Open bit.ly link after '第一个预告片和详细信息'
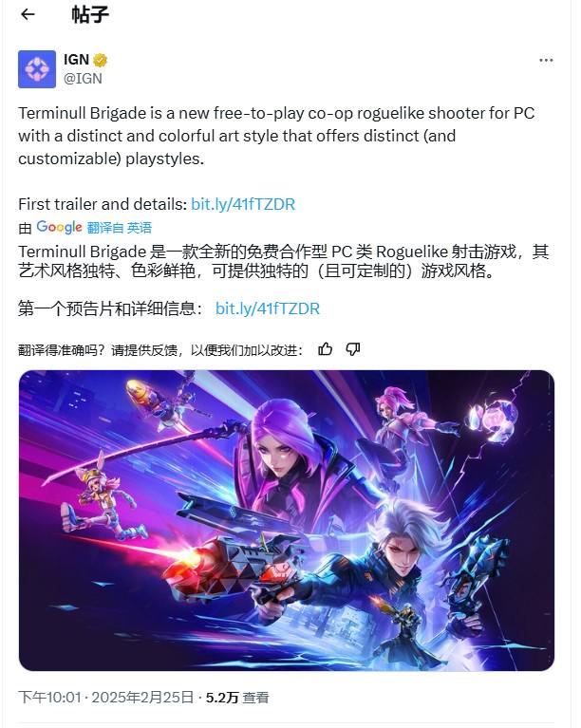Screen dimensions: 581x728 coord(268,308)
